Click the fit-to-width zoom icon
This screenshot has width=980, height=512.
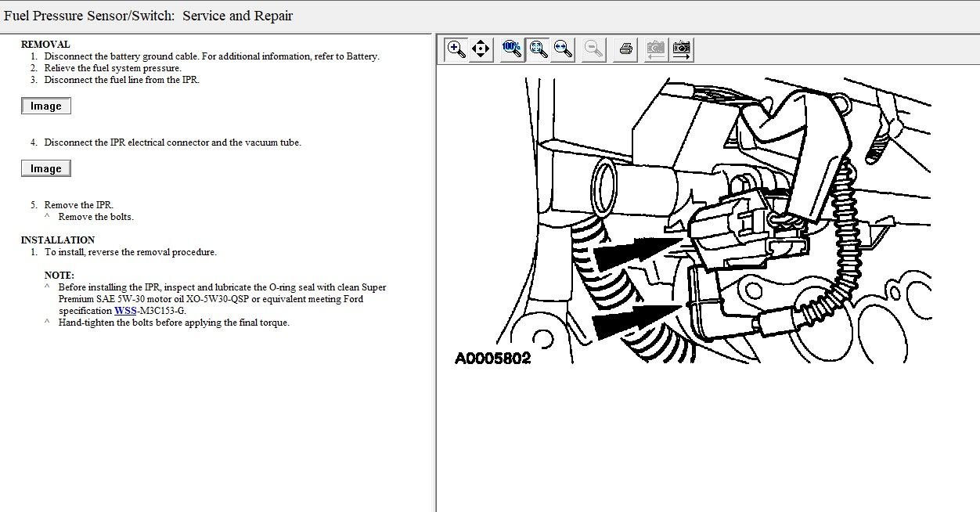562,49
